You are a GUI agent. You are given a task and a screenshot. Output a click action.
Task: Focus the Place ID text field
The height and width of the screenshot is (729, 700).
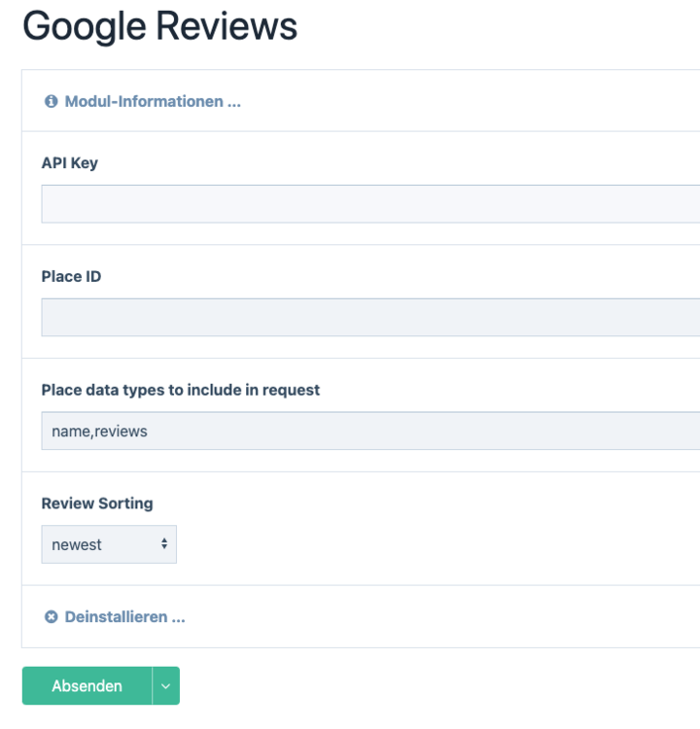[x=369, y=318]
